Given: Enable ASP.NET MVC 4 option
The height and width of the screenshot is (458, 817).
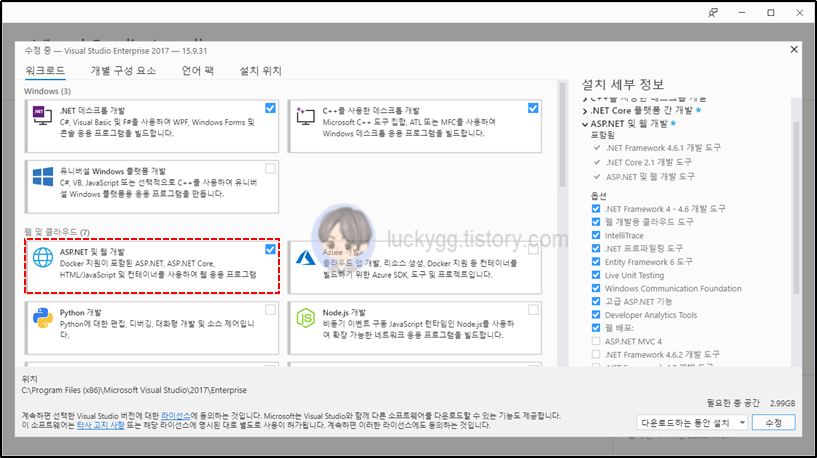Looking at the screenshot, I should tap(596, 341).
